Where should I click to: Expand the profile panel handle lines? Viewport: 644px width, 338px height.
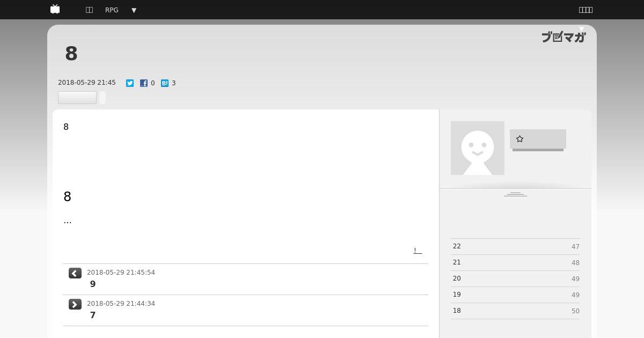[x=515, y=194]
